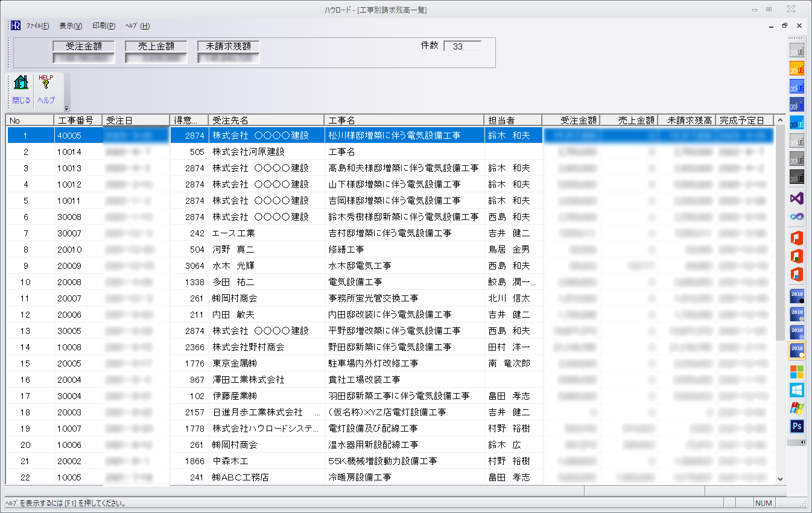
Task: Click the four-color Microsoft tiles logo icon
Action: point(797,372)
